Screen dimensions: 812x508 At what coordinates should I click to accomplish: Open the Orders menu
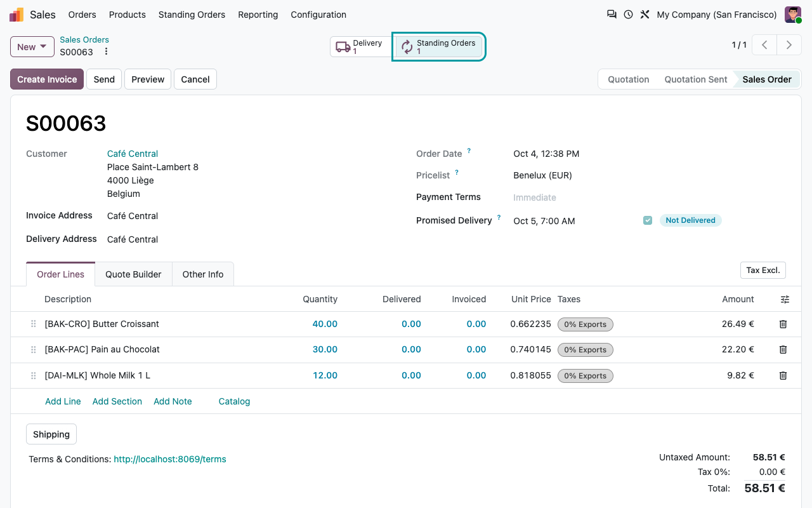point(82,15)
